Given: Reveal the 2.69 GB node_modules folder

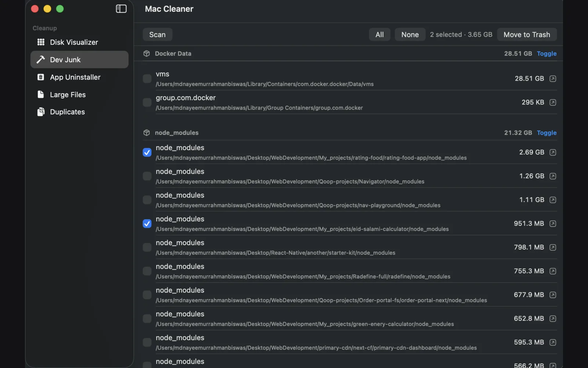Looking at the screenshot, I should tap(553, 152).
